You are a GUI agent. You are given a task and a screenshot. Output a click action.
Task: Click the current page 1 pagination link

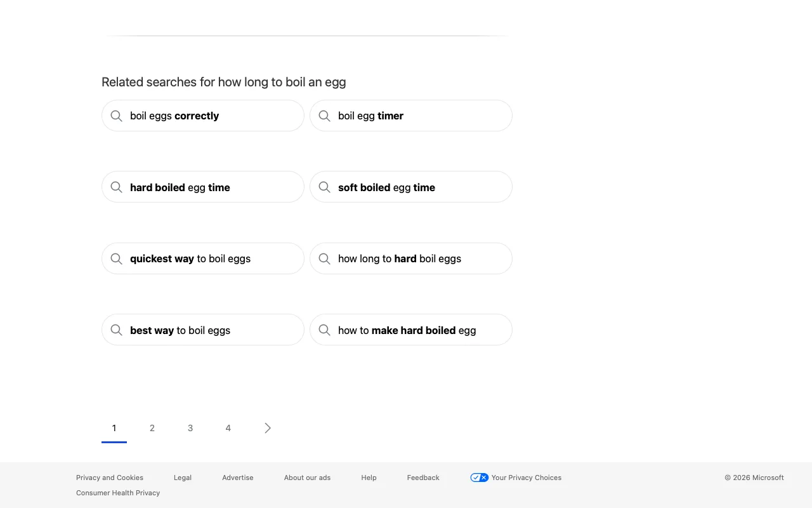[114, 428]
